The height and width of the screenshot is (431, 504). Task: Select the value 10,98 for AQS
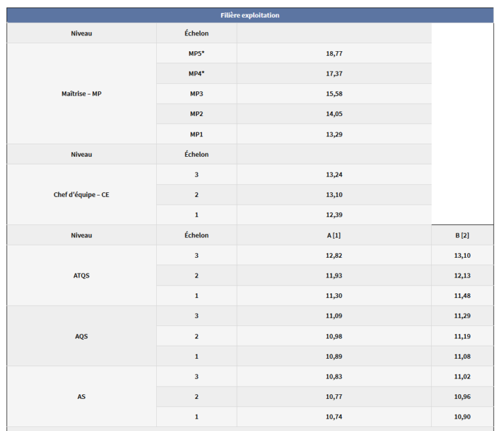click(334, 336)
